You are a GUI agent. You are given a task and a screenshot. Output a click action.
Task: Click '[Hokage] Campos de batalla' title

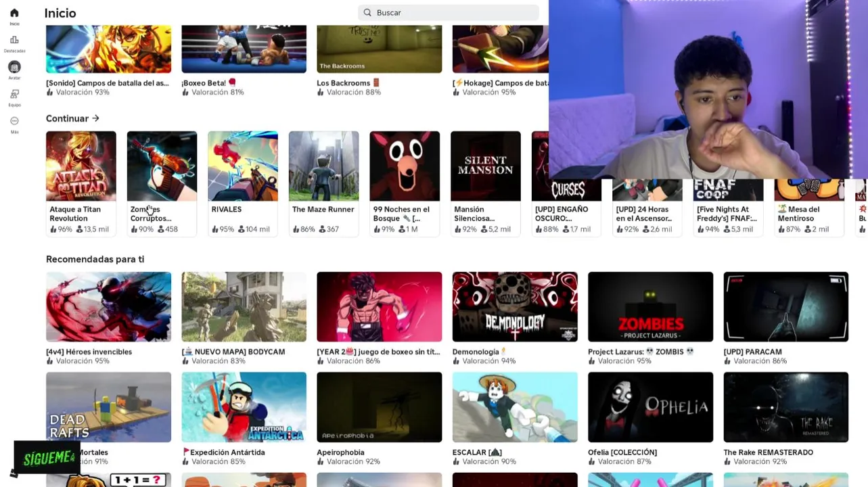(x=501, y=83)
